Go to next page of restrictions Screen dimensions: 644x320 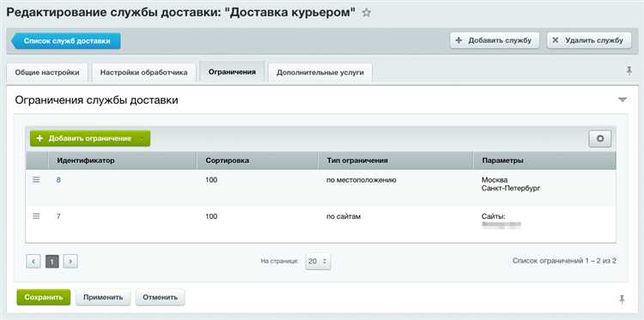(x=70, y=262)
